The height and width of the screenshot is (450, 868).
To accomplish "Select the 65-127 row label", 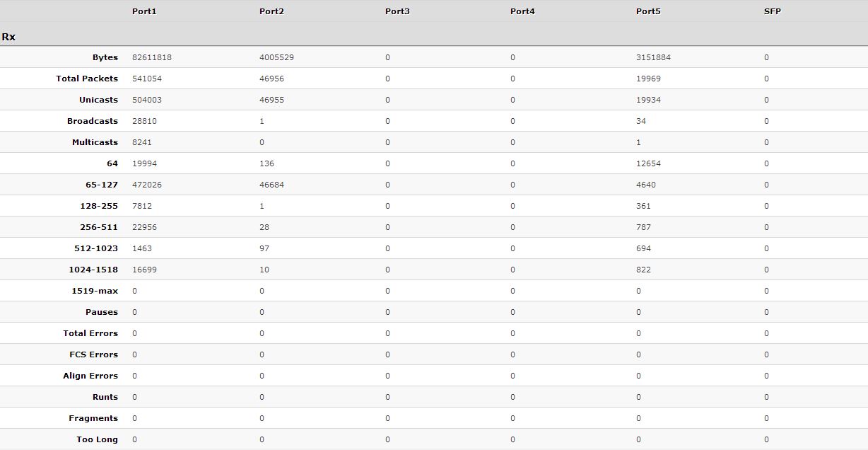I will click(x=102, y=185).
